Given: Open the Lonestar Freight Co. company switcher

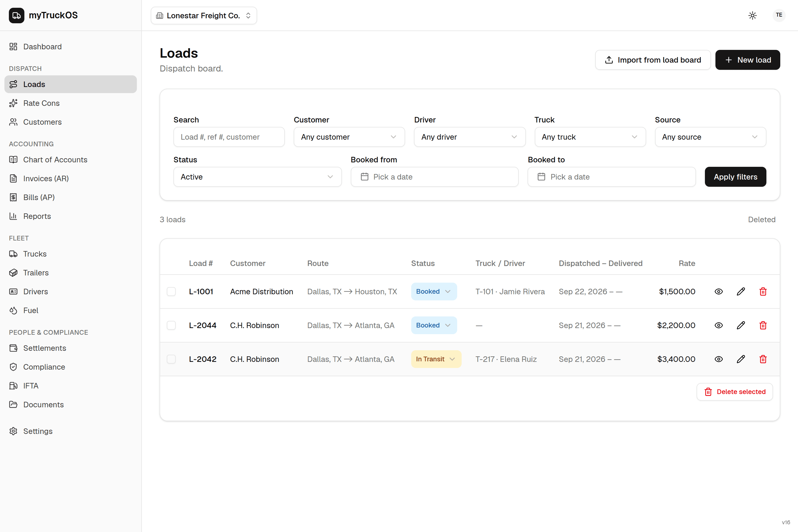Looking at the screenshot, I should (x=204, y=16).
